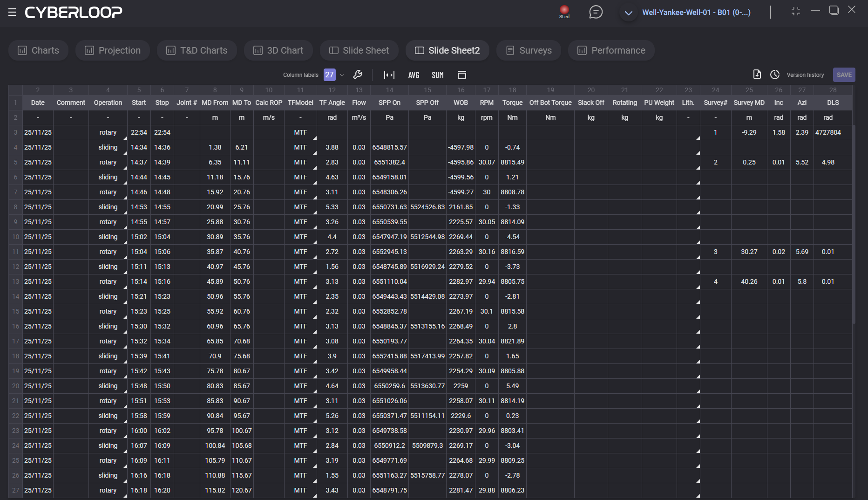Click the vertical scrollbar of the table

[854, 224]
